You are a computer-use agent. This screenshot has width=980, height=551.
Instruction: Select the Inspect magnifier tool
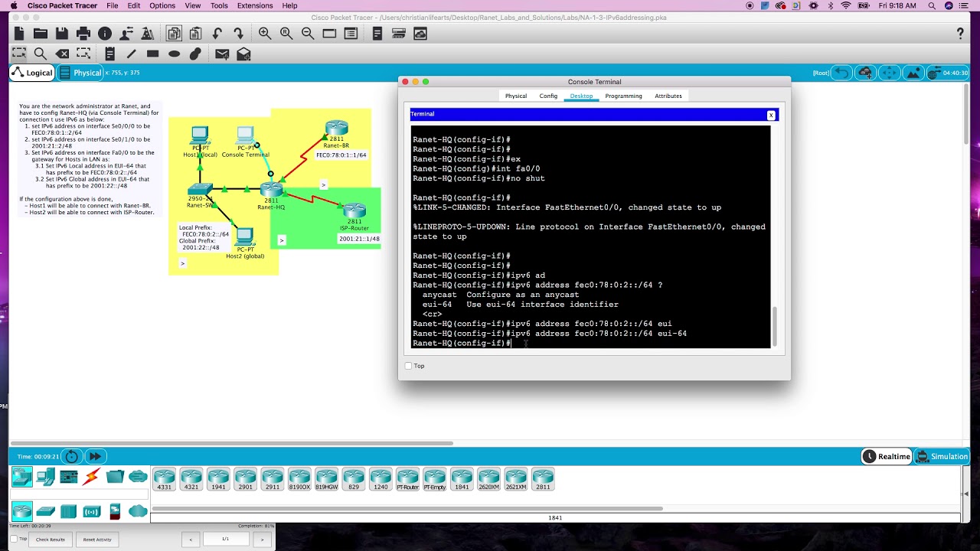pos(41,54)
